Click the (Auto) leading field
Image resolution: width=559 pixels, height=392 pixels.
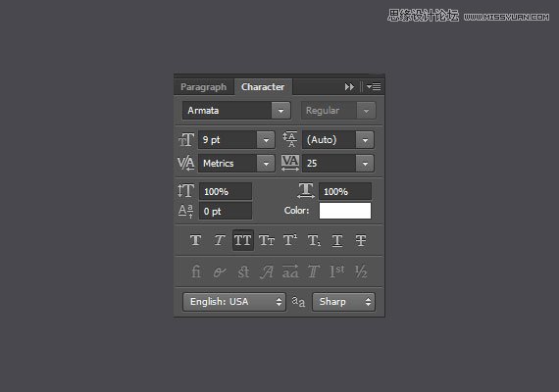point(330,140)
